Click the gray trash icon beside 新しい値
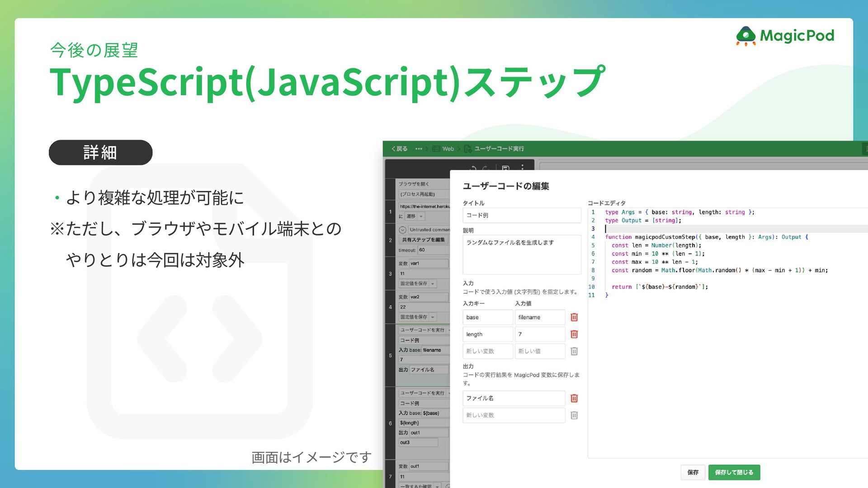 [x=574, y=351]
